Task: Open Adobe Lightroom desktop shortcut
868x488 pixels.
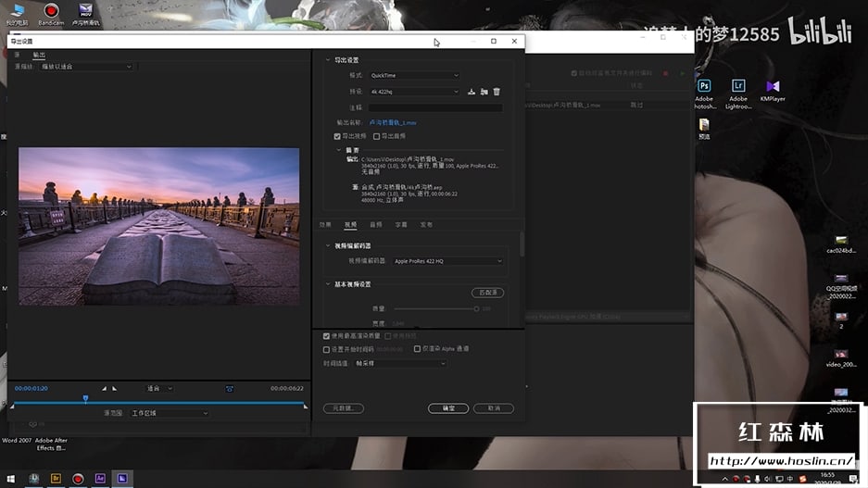Action: point(738,94)
